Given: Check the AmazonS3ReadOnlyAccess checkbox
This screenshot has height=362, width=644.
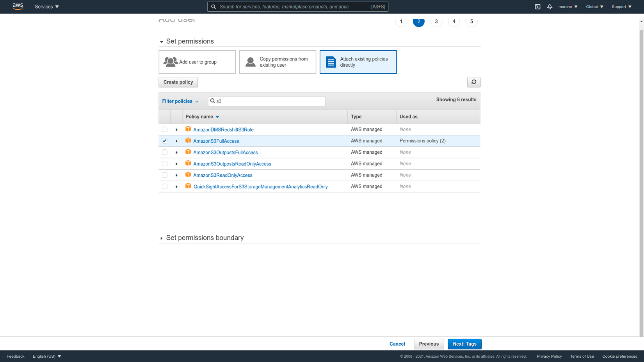Looking at the screenshot, I should pos(165,175).
